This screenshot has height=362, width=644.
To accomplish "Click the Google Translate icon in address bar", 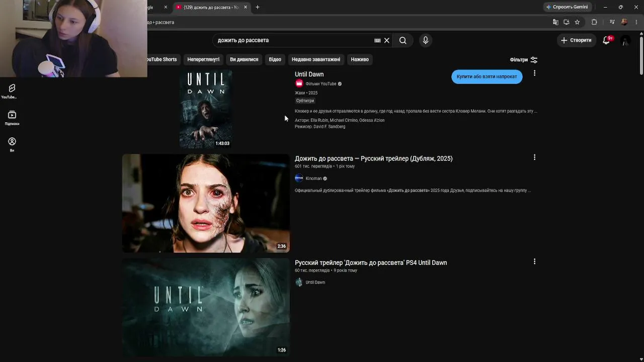I will pyautogui.click(x=555, y=22).
